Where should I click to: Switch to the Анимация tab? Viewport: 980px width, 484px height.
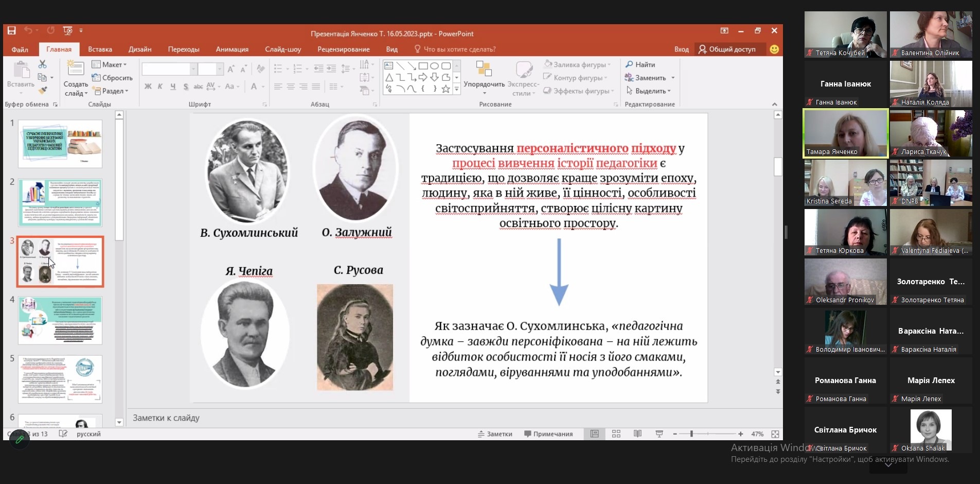point(232,49)
